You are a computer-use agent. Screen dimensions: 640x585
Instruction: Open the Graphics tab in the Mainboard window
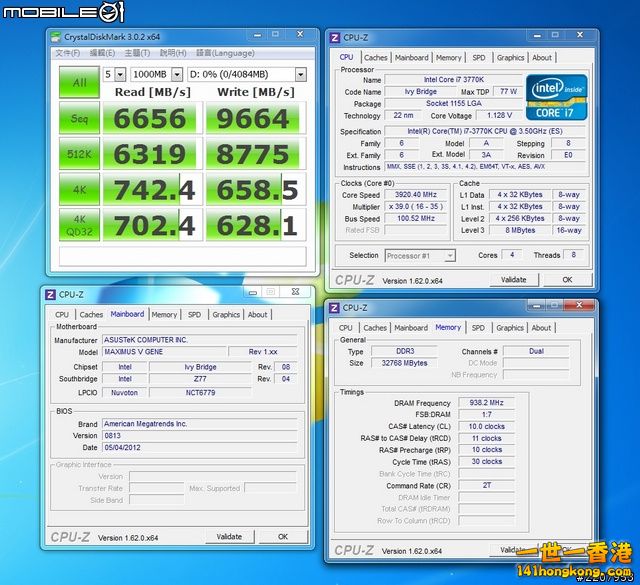click(226, 314)
